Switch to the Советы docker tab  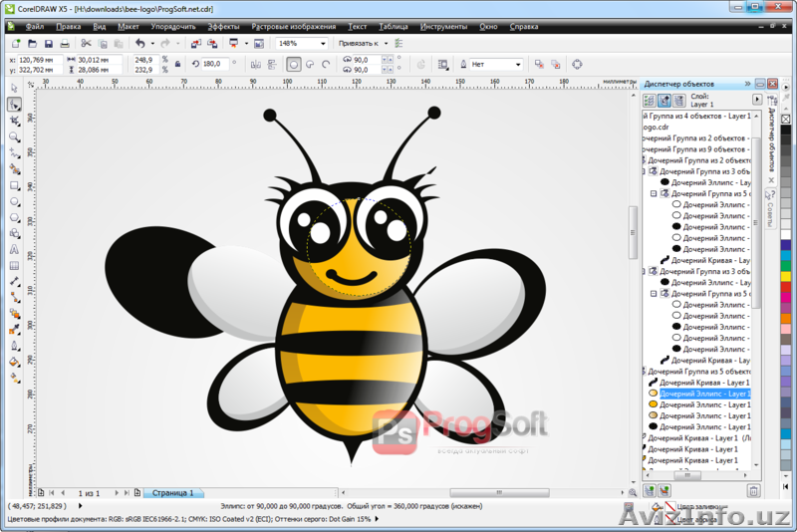[770, 207]
